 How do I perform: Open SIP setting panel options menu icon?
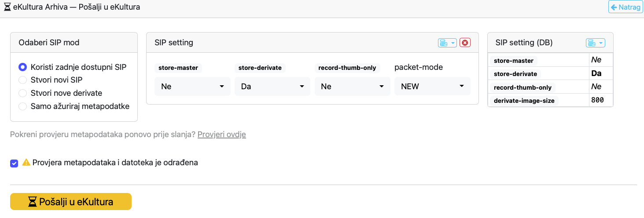447,43
